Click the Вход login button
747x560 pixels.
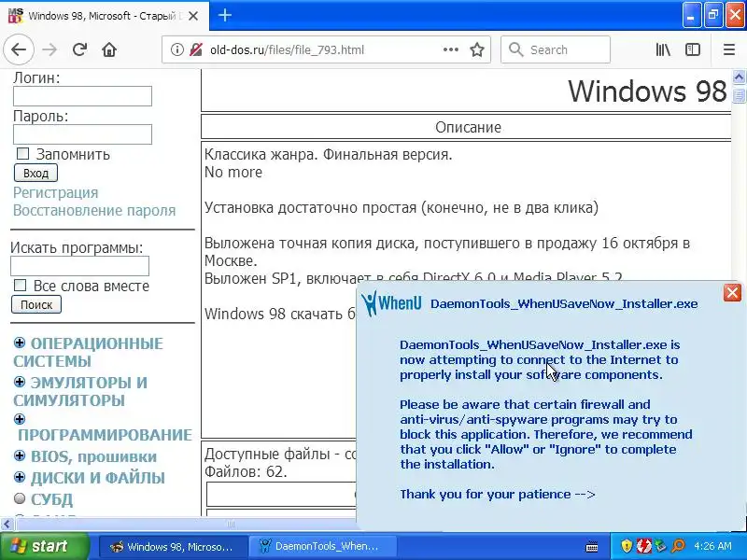(35, 173)
